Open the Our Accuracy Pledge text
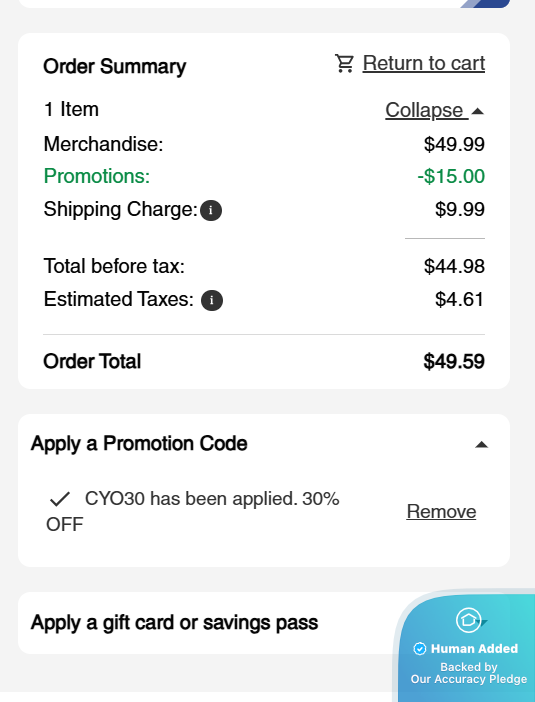Image resolution: width=535 pixels, height=702 pixels. (469, 679)
